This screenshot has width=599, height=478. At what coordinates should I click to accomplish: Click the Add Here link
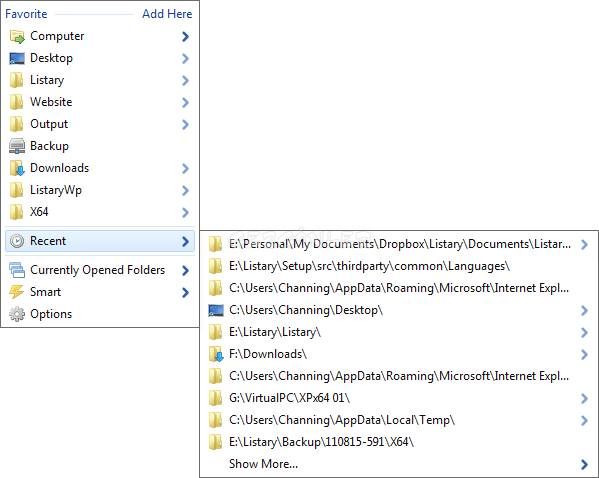[x=167, y=14]
